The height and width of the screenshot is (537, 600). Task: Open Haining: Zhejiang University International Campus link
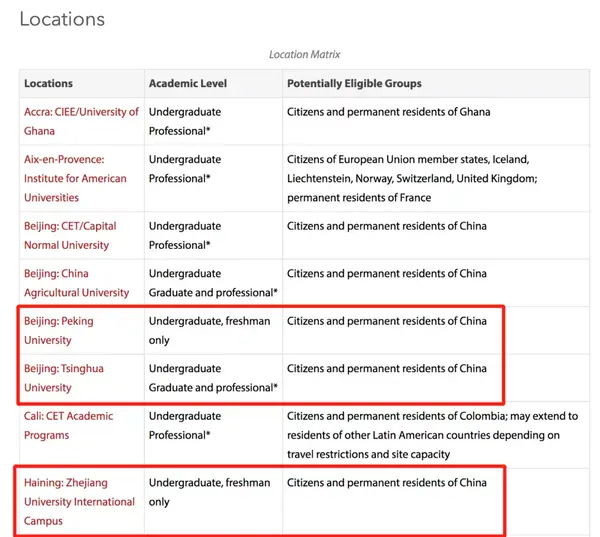(79, 501)
